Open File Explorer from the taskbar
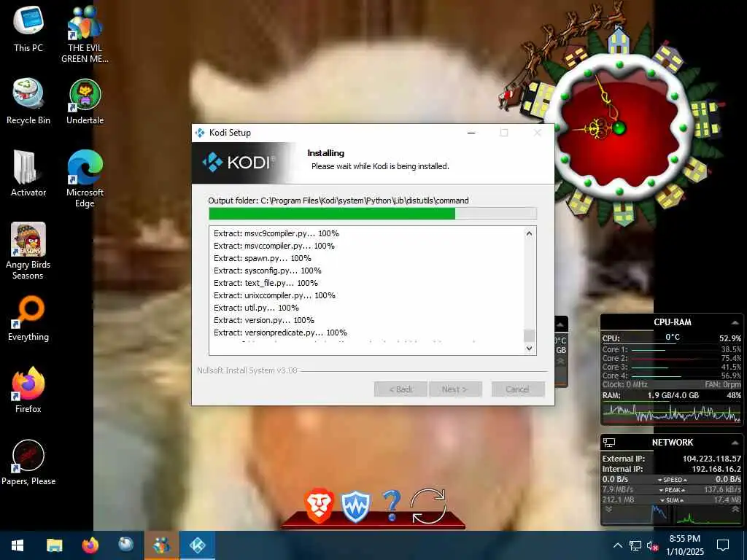The width and height of the screenshot is (747, 560). click(x=54, y=545)
